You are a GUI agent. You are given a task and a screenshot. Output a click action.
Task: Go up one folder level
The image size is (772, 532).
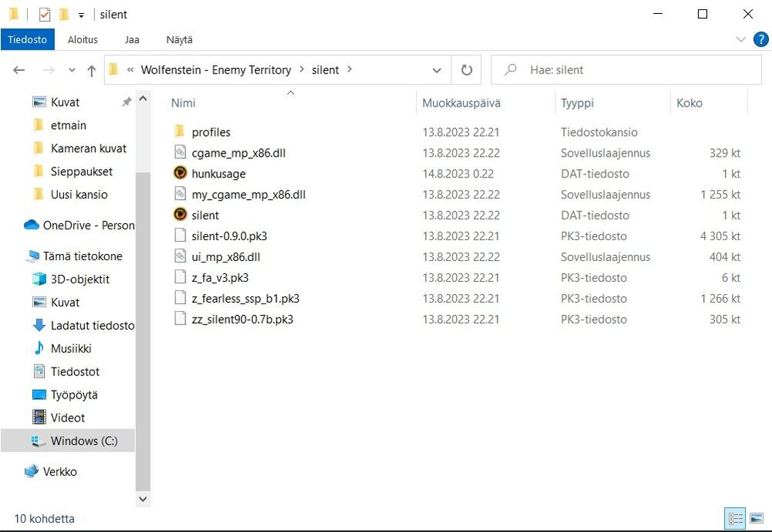click(x=92, y=70)
